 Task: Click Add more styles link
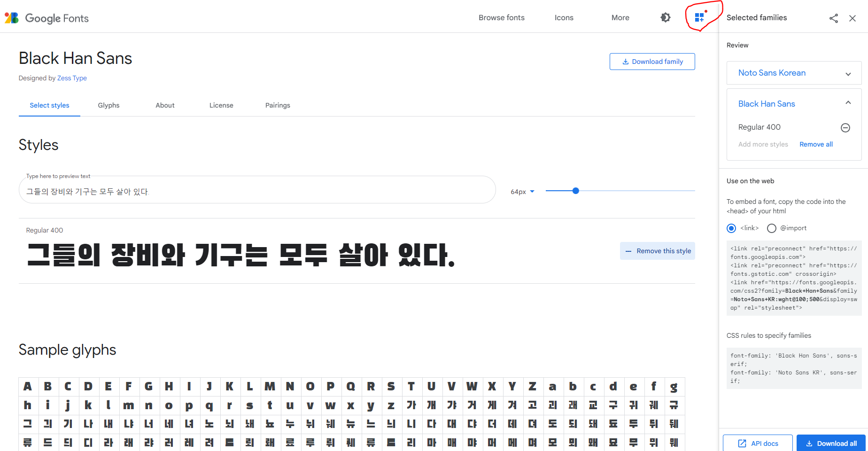[x=763, y=144]
